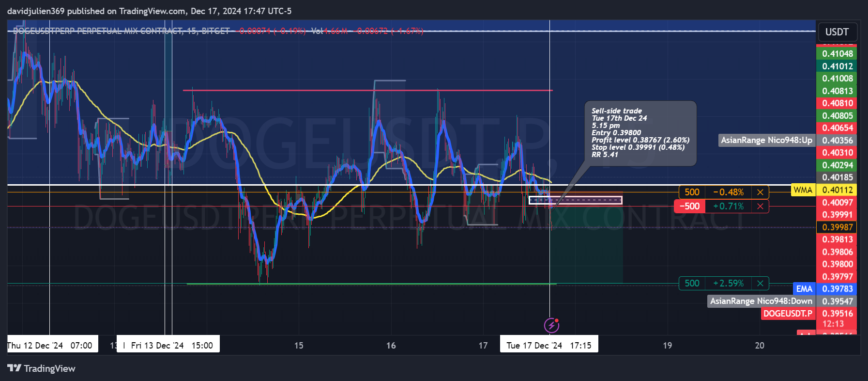Click the WMA indicator label
Screen dimensions: 868x381
803,190
